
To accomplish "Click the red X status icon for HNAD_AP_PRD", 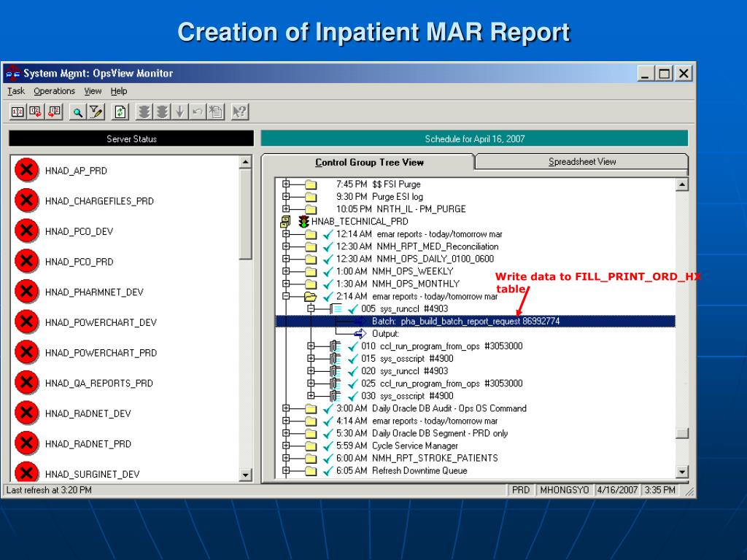I will click(26, 171).
